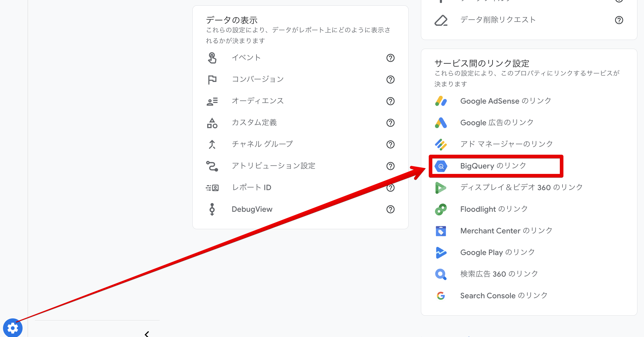Image resolution: width=644 pixels, height=337 pixels.
Task: Click the レポート ID icon
Action: (x=212, y=188)
